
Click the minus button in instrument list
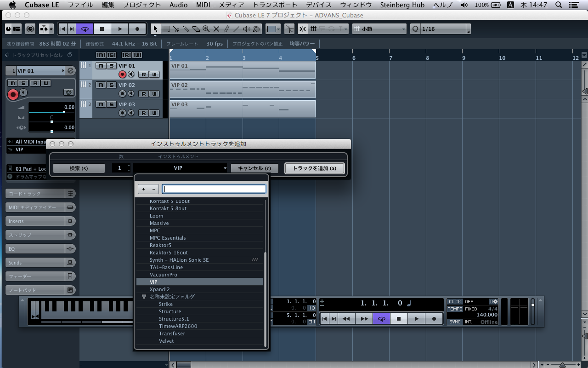pos(153,189)
